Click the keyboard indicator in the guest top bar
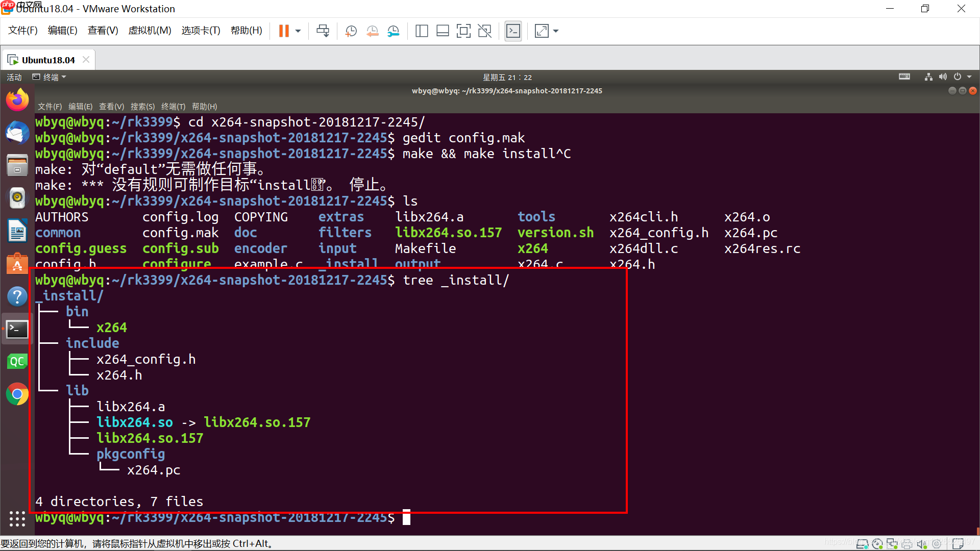 pos(904,77)
